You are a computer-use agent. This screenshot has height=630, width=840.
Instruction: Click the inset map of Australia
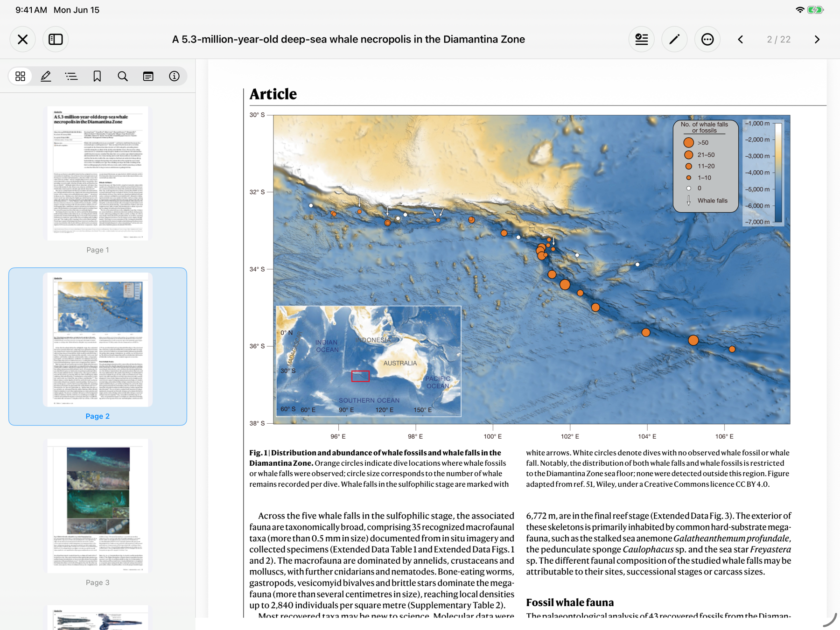(x=369, y=361)
